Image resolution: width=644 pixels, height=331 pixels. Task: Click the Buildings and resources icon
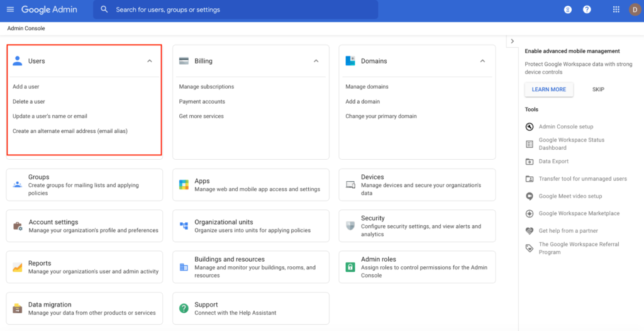tap(184, 267)
